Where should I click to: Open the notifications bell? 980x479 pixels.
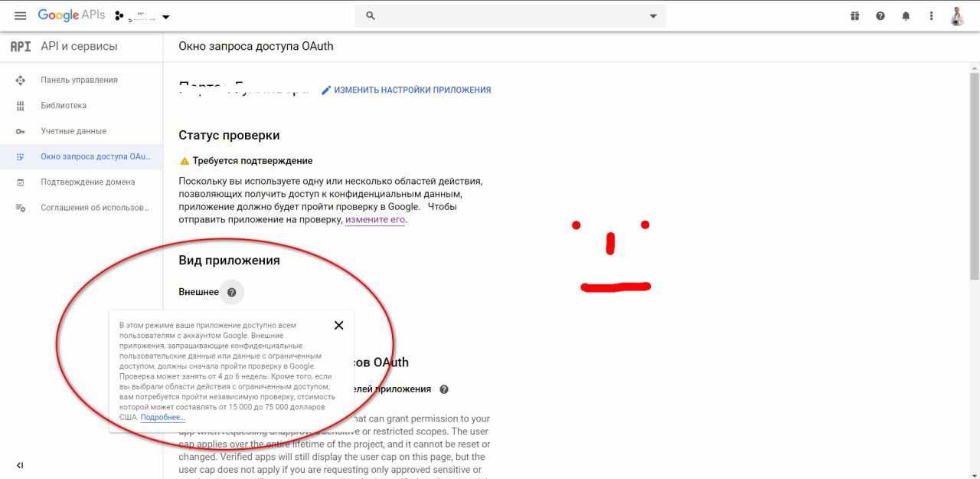pos(906,15)
